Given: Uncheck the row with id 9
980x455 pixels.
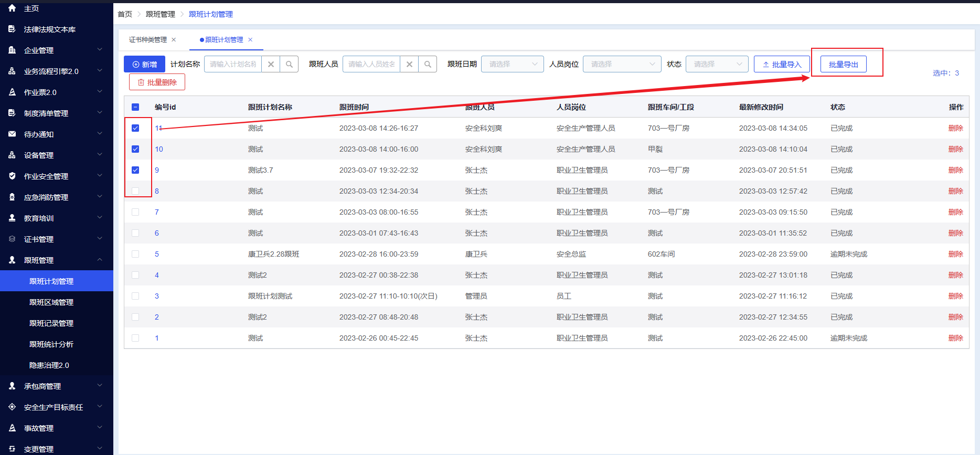Looking at the screenshot, I should (135, 170).
